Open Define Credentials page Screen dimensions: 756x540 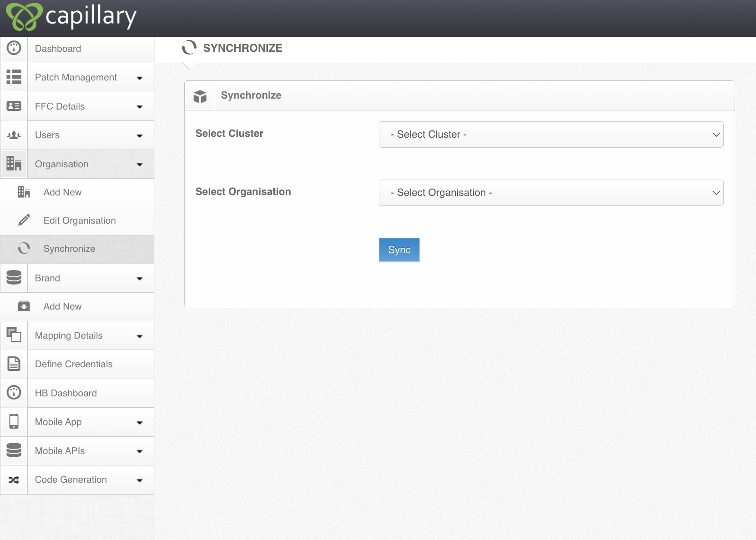[x=77, y=364]
